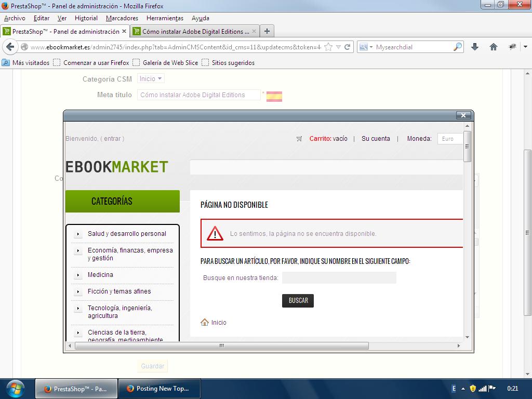Close the Cómo instalar Adobe Digital Editions tab

[x=254, y=31]
